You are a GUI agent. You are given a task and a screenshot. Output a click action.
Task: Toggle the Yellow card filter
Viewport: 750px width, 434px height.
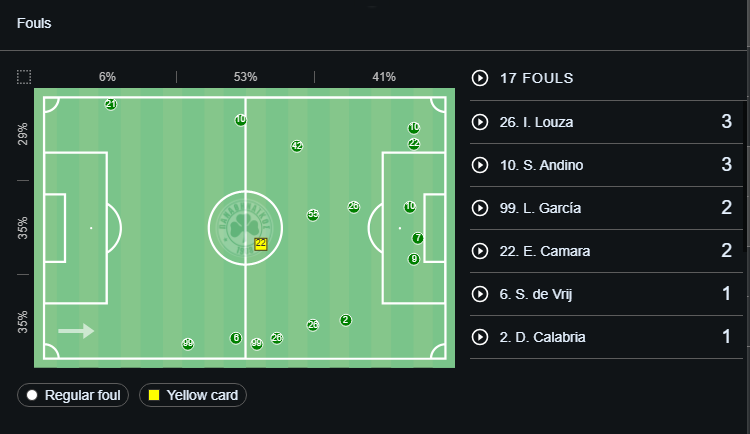(x=193, y=395)
